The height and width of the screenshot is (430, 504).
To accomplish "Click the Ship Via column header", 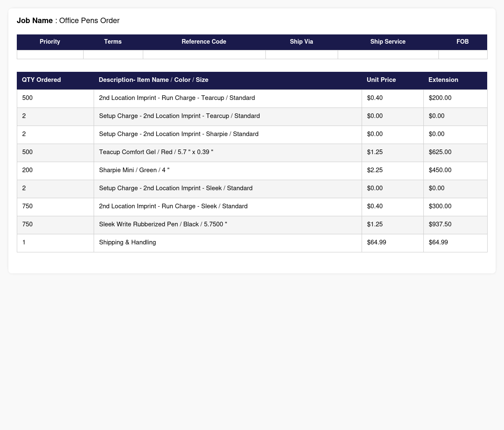I will [x=302, y=42].
